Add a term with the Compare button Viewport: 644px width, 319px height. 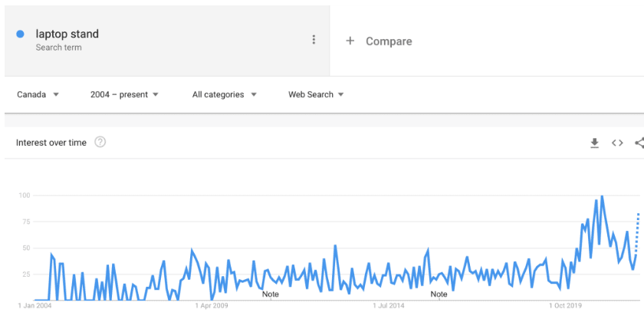(x=379, y=41)
